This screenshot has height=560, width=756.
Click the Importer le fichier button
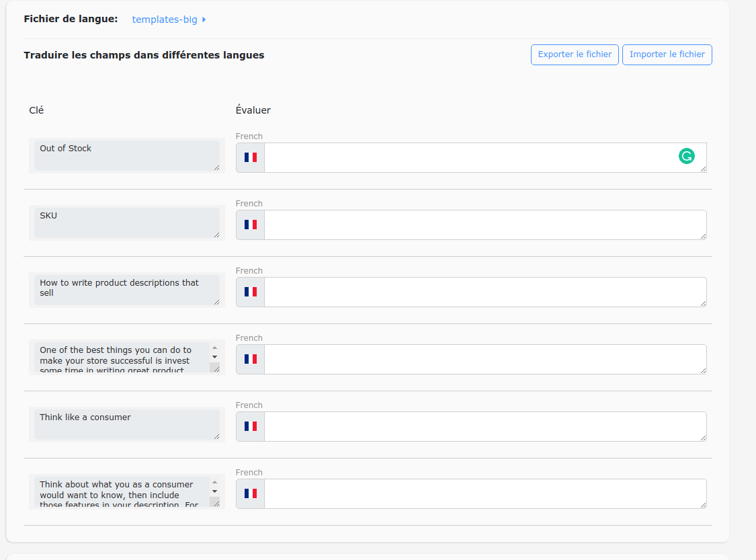(667, 54)
